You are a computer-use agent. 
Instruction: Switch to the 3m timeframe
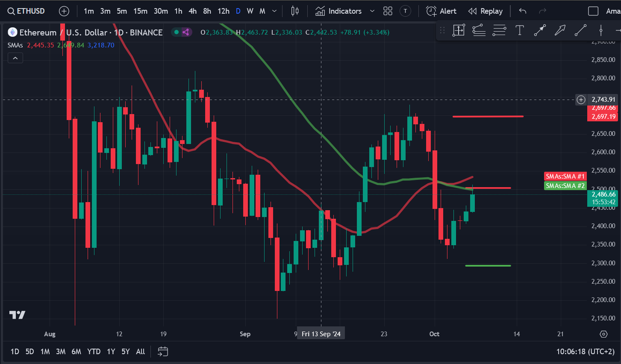pyautogui.click(x=105, y=11)
